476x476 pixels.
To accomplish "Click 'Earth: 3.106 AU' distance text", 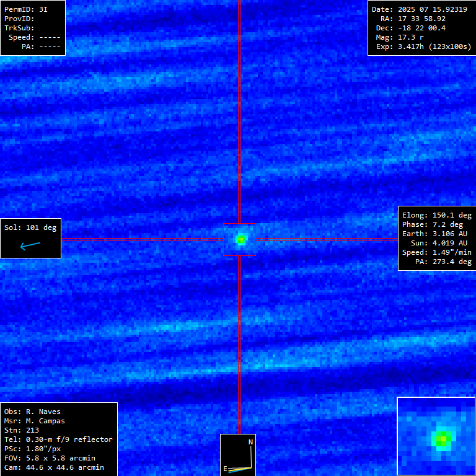I will (434, 234).
